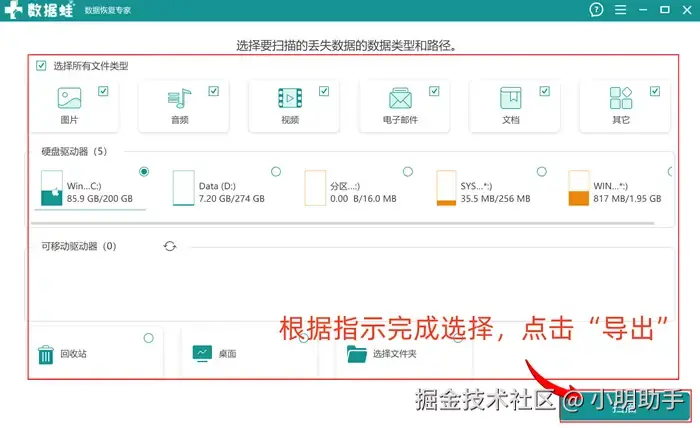Select the SYS 256 MB partition icon

tap(446, 188)
